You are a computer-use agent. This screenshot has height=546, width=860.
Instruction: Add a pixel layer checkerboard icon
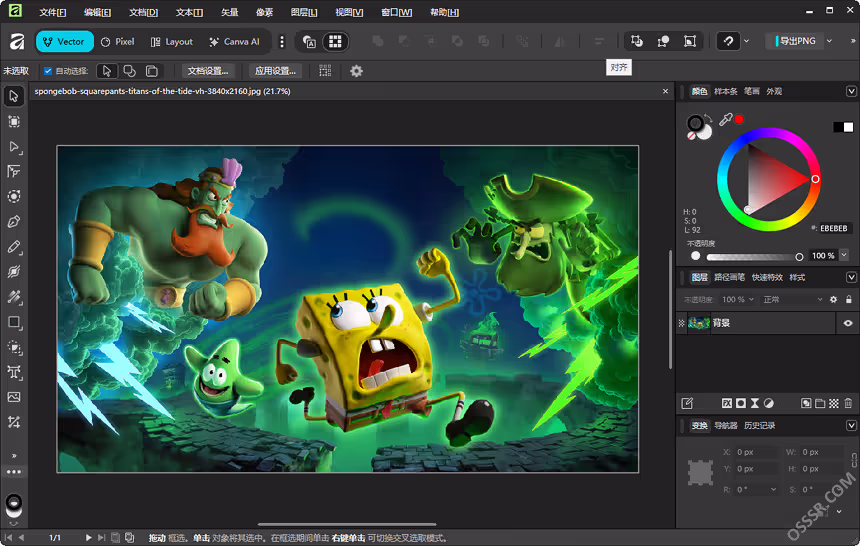click(834, 403)
